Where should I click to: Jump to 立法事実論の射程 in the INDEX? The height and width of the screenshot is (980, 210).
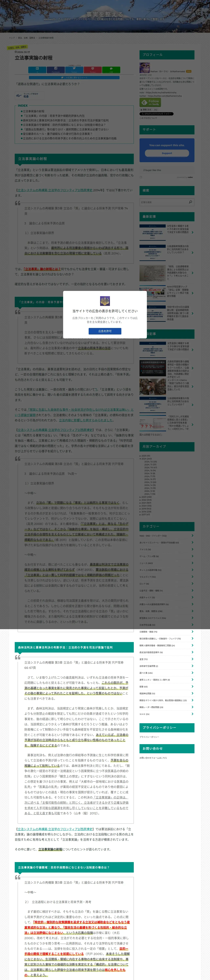point(34,111)
